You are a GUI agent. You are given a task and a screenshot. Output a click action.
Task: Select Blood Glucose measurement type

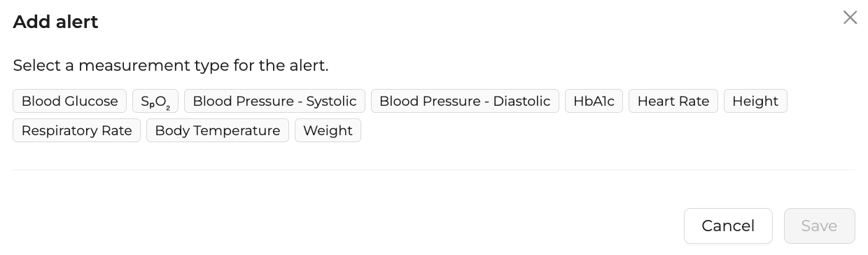[x=69, y=101]
